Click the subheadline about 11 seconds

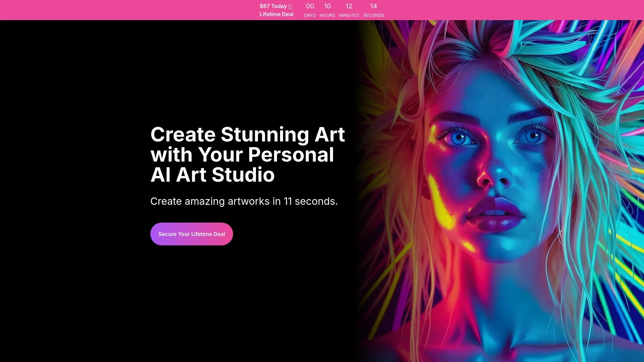click(x=245, y=201)
